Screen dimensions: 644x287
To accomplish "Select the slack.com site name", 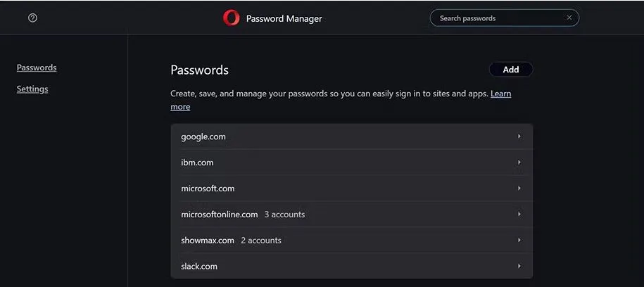I will point(199,267).
